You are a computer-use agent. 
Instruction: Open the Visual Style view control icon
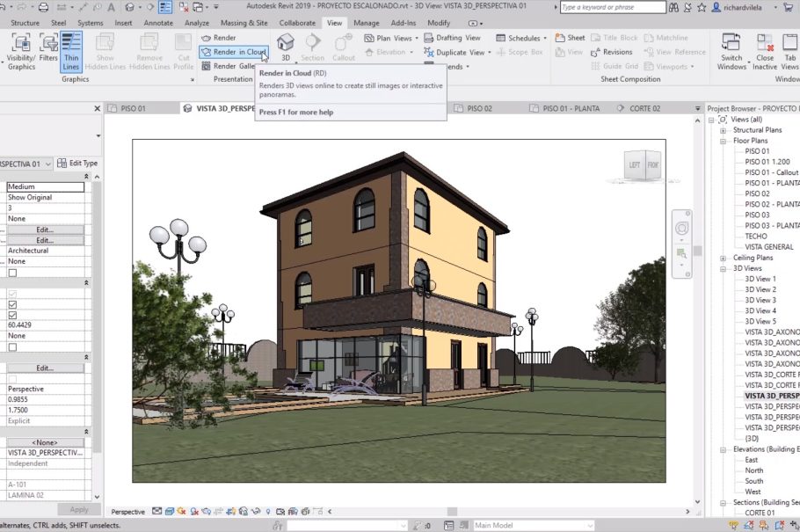pyautogui.click(x=170, y=511)
